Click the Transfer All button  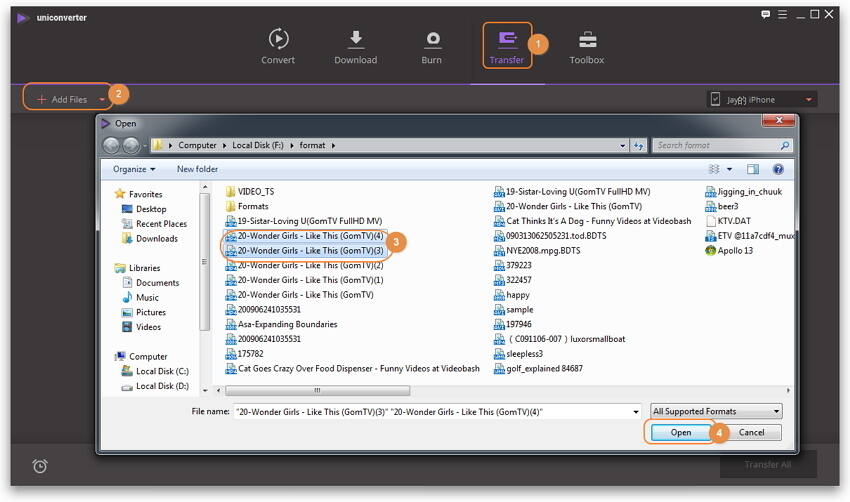[x=768, y=465]
